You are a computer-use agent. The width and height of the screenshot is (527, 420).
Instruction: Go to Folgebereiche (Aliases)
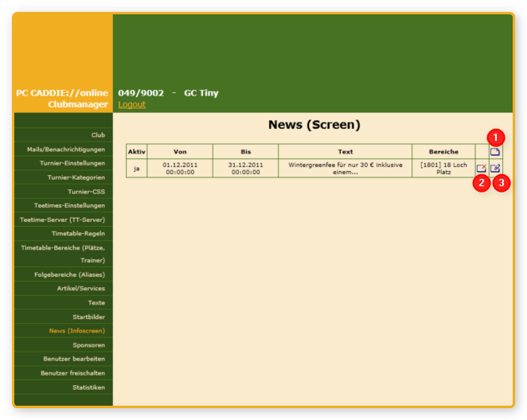pos(69,274)
